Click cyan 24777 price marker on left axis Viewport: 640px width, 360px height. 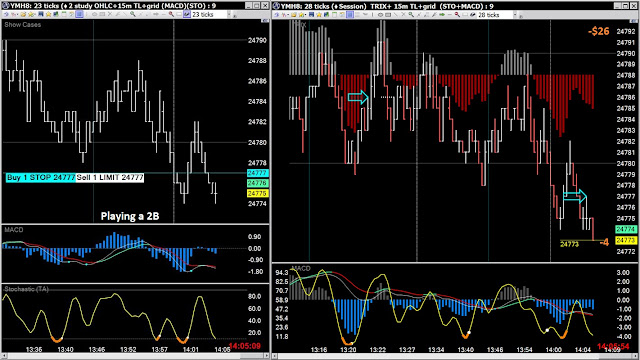point(258,173)
